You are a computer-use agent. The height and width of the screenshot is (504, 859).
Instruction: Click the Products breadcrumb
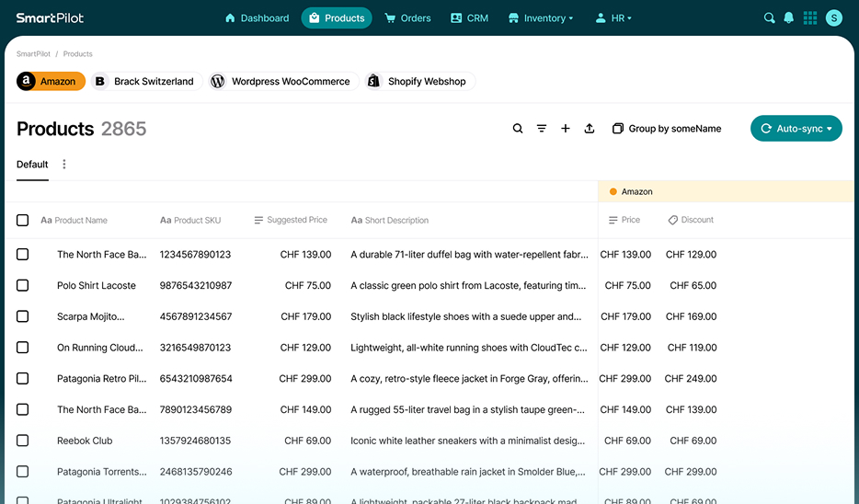78,53
